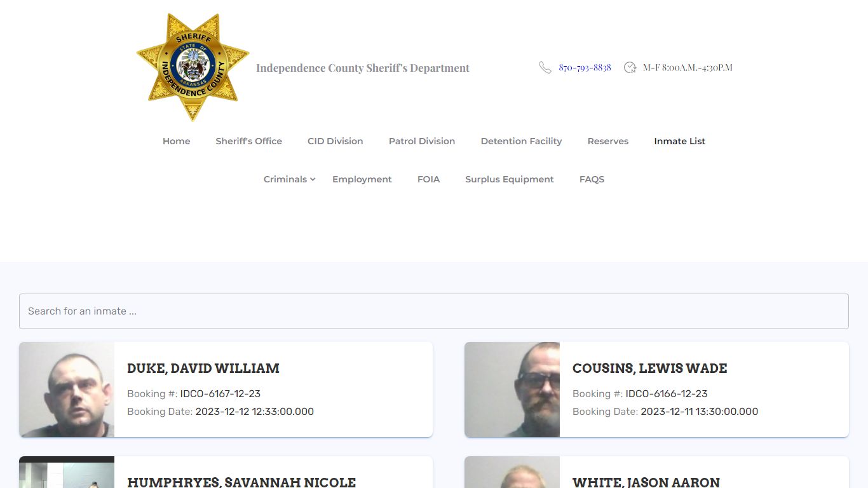Click the clock icon beside office hours
Screen dimensions: 868x488
(630, 67)
